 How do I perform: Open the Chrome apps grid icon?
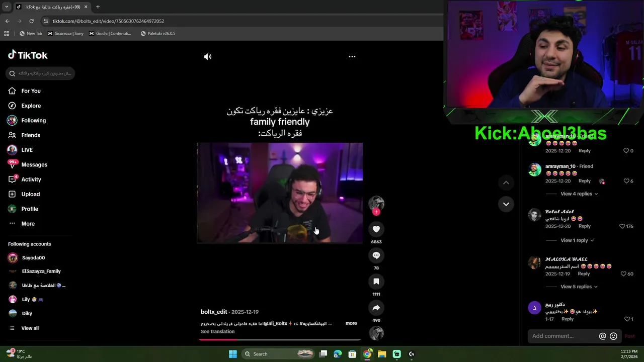(7, 34)
